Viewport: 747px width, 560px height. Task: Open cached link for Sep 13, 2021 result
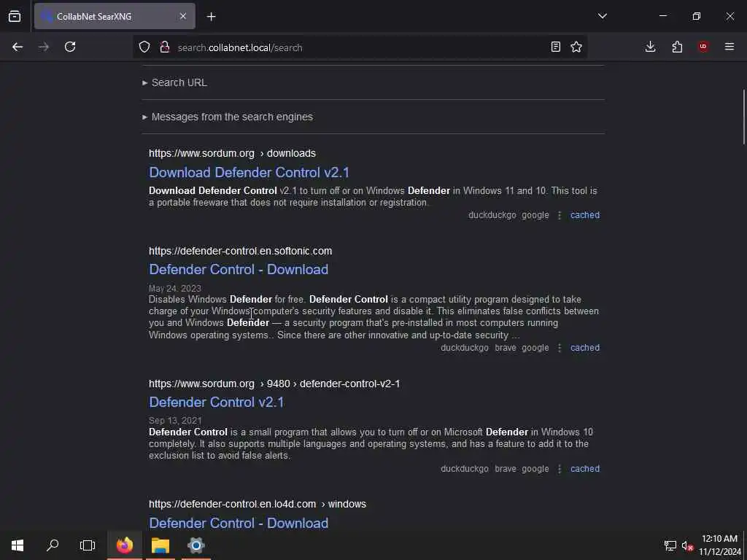pyautogui.click(x=585, y=469)
